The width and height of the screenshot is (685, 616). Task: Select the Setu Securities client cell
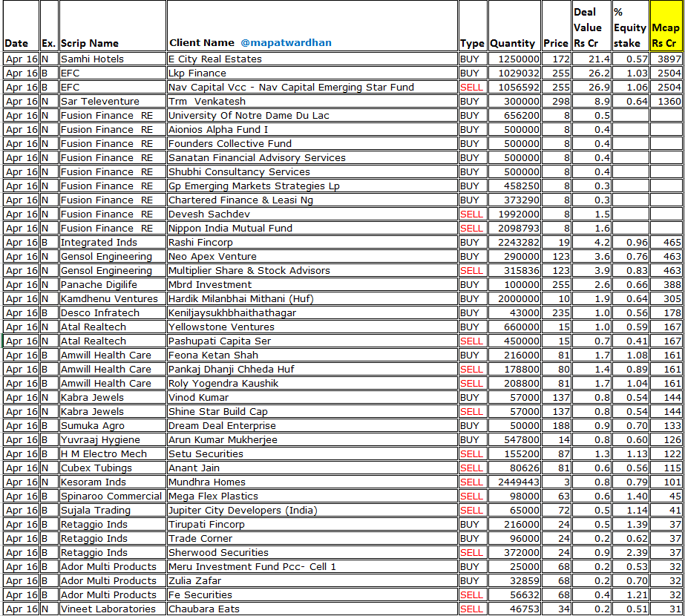(312, 454)
